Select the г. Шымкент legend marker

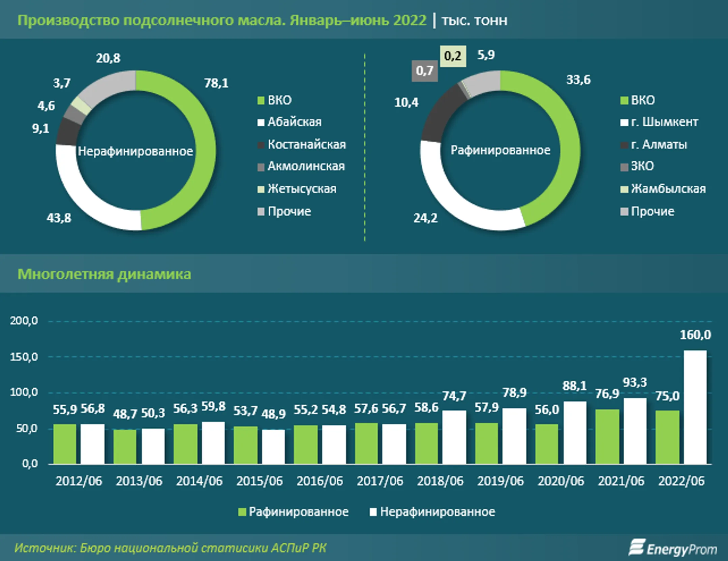625,122
